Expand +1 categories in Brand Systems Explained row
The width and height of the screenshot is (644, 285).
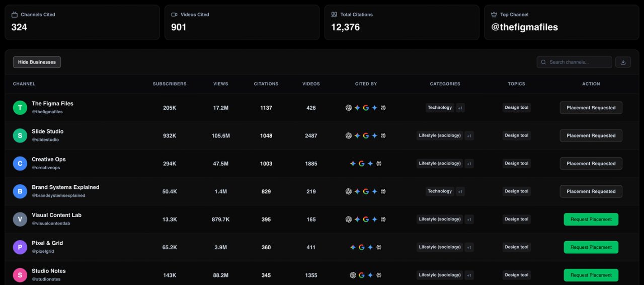(x=460, y=191)
